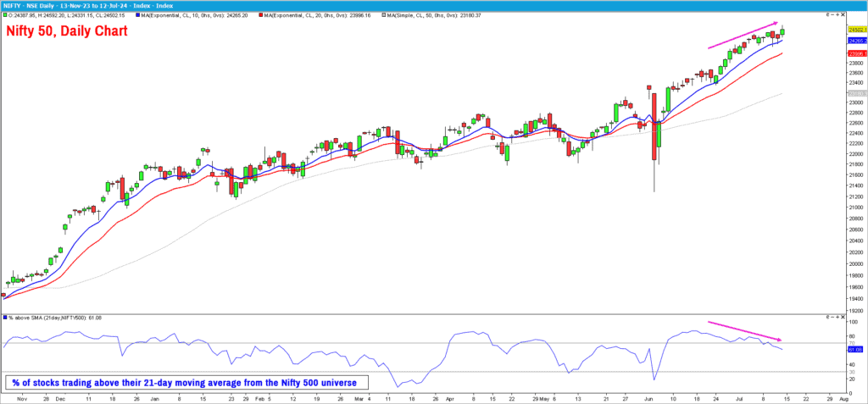Click 'May' on the date axis

544,397
